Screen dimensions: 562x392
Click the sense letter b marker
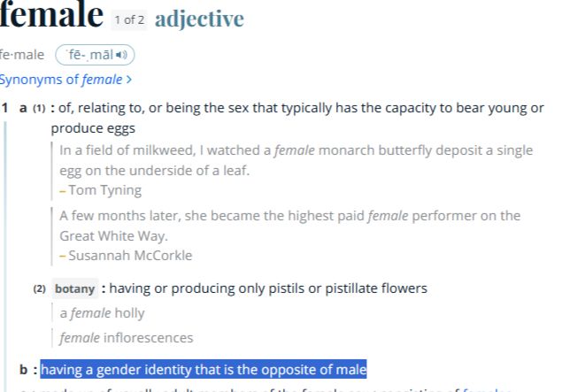(x=24, y=370)
